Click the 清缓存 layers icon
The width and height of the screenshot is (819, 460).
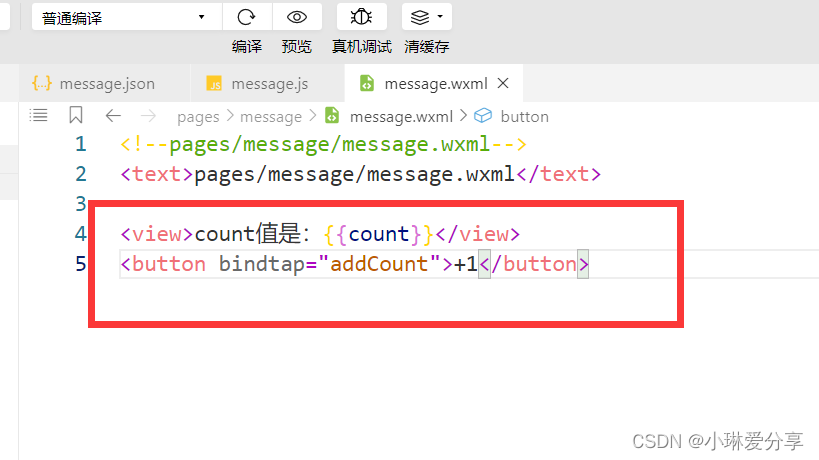[419, 17]
